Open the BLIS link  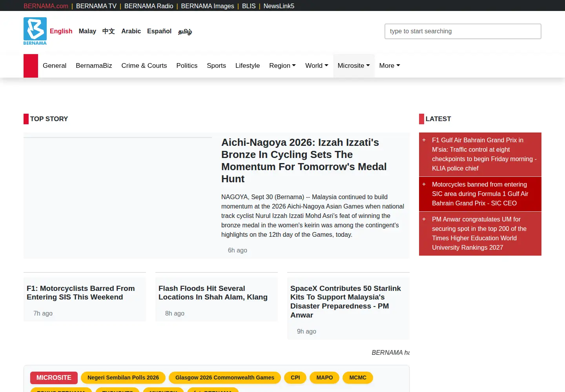tap(249, 6)
